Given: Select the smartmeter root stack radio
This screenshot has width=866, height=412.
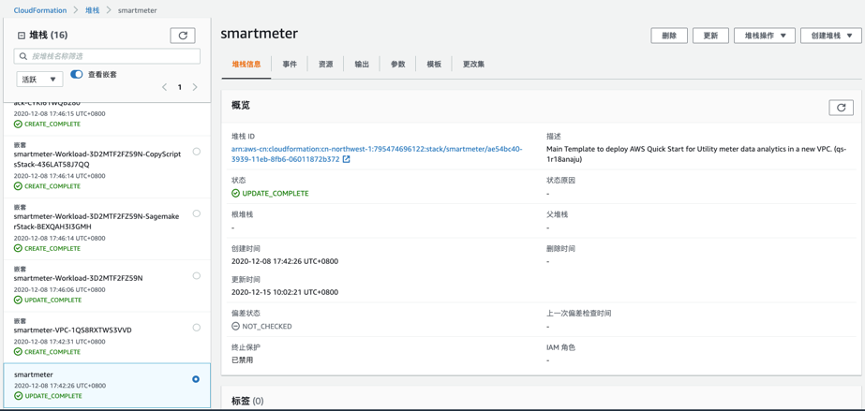Looking at the screenshot, I should pyautogui.click(x=196, y=379).
